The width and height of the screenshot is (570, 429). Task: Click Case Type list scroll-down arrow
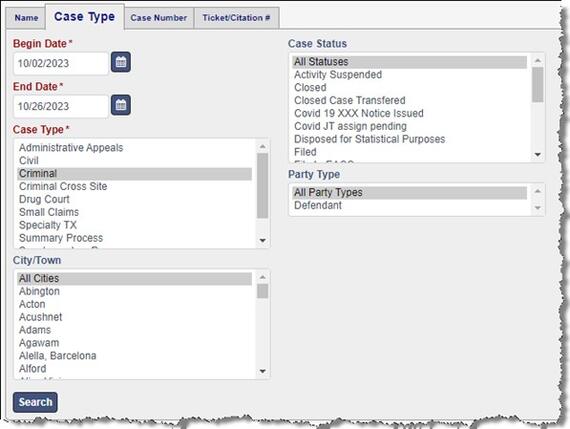pos(262,240)
